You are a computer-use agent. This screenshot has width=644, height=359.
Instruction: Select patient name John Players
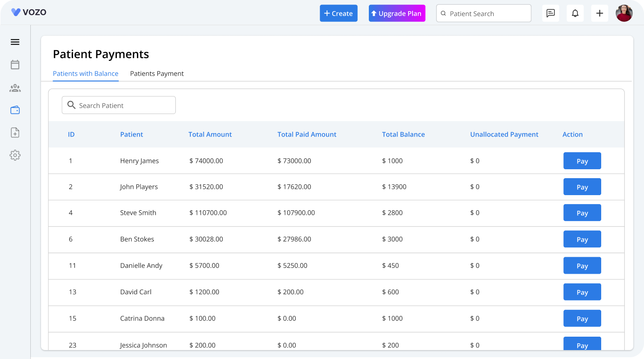(x=139, y=187)
